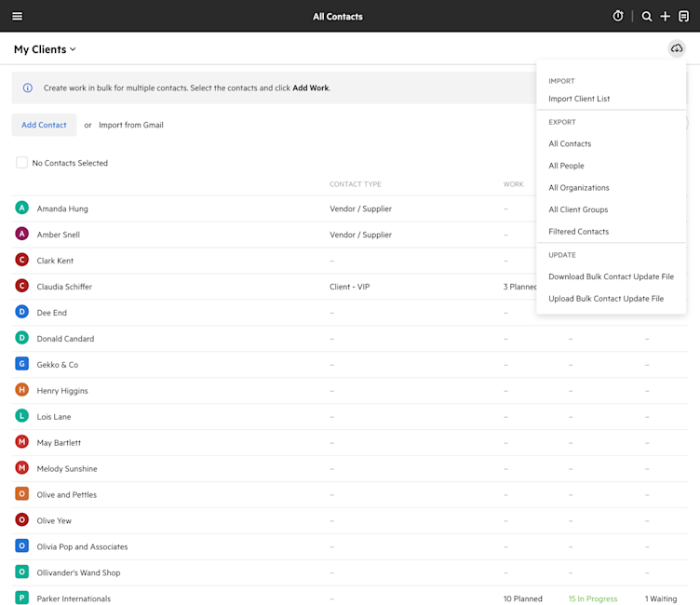This screenshot has height=605, width=700.
Task: Click Olive Yew's avatar icon
Action: 22,519
